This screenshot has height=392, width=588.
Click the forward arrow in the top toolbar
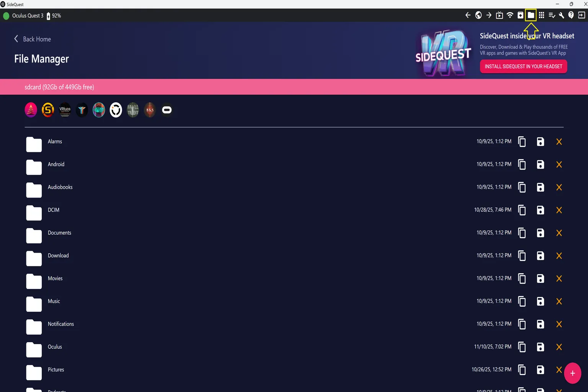[x=489, y=15]
